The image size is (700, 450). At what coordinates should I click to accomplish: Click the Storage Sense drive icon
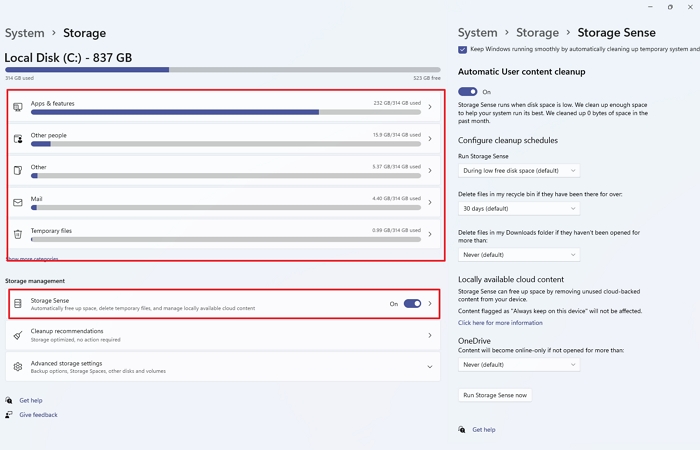click(x=18, y=304)
